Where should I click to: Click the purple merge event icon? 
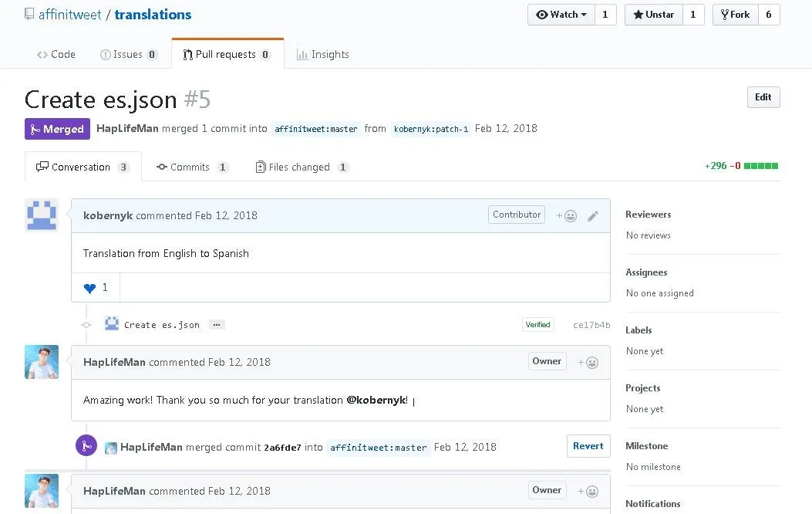[86, 445]
